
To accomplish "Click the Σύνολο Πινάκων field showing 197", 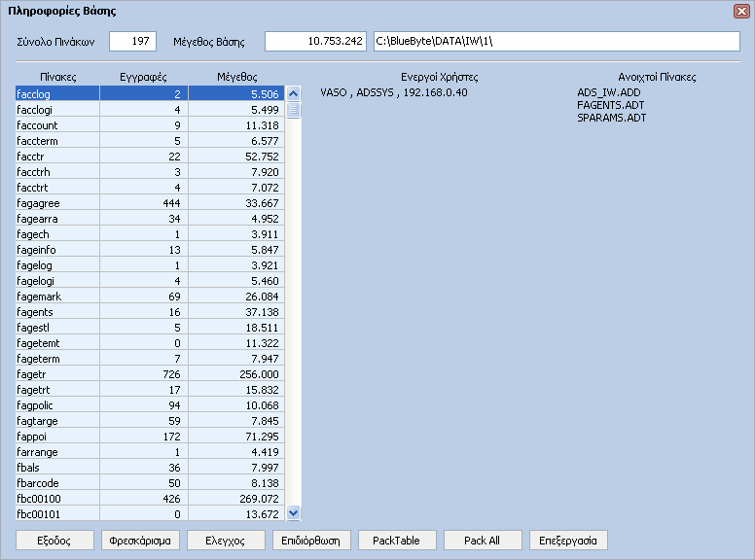I will [x=133, y=42].
